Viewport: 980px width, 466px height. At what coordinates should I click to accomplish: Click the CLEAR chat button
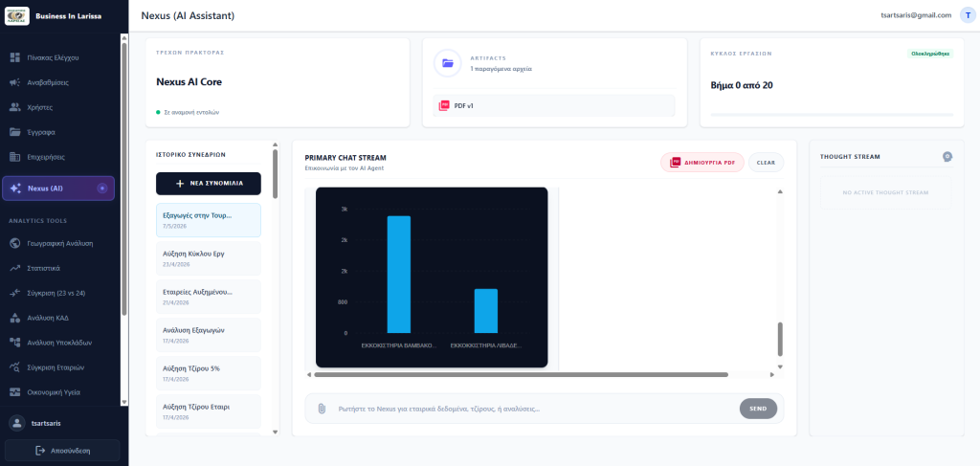coord(766,163)
